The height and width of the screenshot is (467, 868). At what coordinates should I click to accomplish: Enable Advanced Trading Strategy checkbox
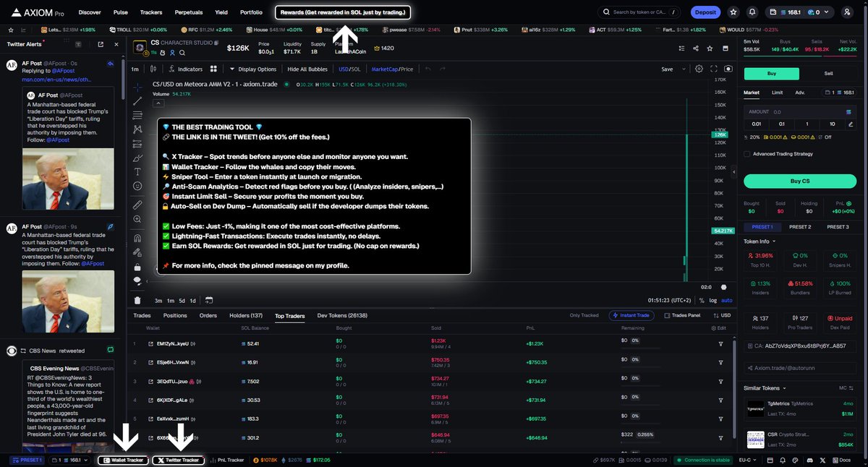click(746, 154)
